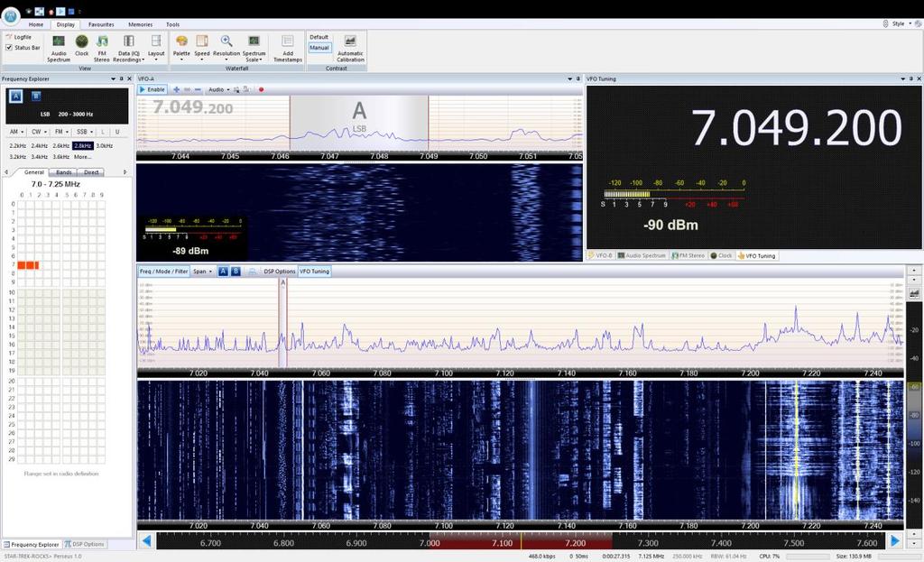Click the audio routing icon after Audio dropdown
This screenshot has height=562, width=924.
[x=236, y=89]
